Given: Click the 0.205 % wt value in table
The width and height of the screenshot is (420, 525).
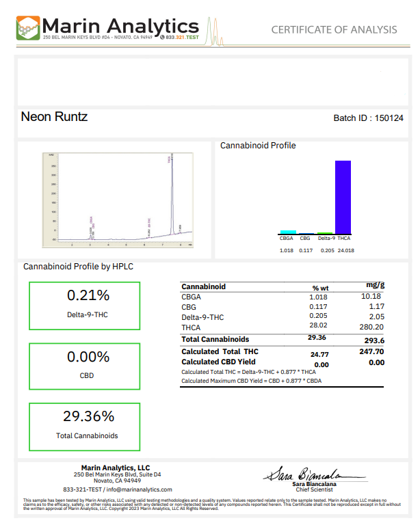Looking at the screenshot, I should (318, 316).
